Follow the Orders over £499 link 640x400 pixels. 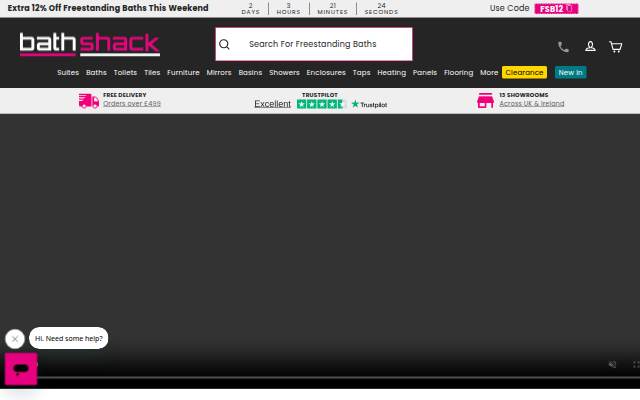click(x=132, y=104)
